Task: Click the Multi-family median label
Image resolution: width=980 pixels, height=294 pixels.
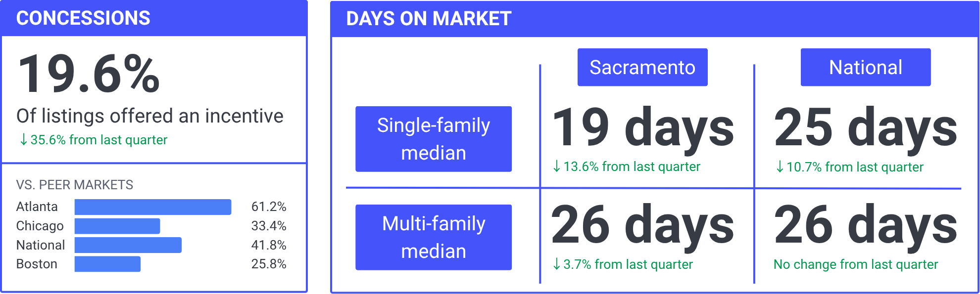Action: pyautogui.click(x=434, y=237)
